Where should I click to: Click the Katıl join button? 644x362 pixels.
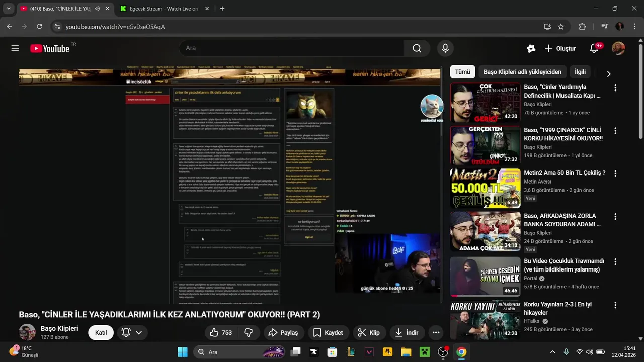point(101,333)
